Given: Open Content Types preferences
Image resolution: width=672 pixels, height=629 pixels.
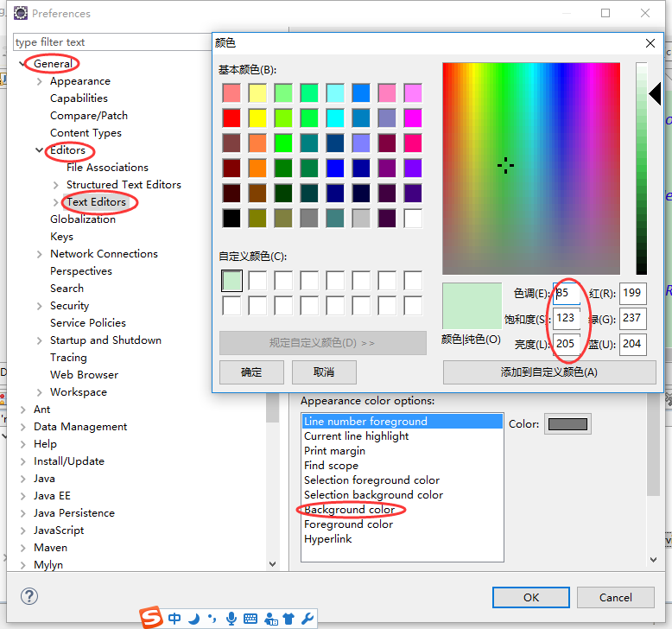Looking at the screenshot, I should click(86, 133).
